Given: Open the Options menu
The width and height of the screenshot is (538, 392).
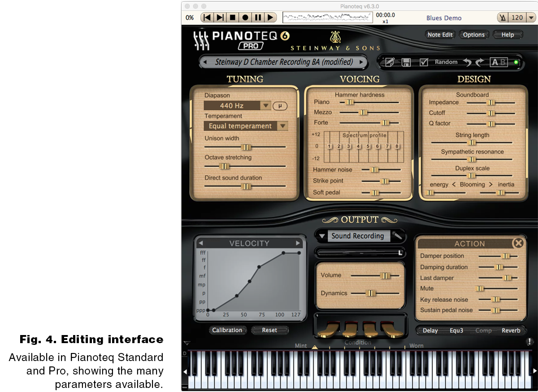Looking at the screenshot, I should 474,35.
